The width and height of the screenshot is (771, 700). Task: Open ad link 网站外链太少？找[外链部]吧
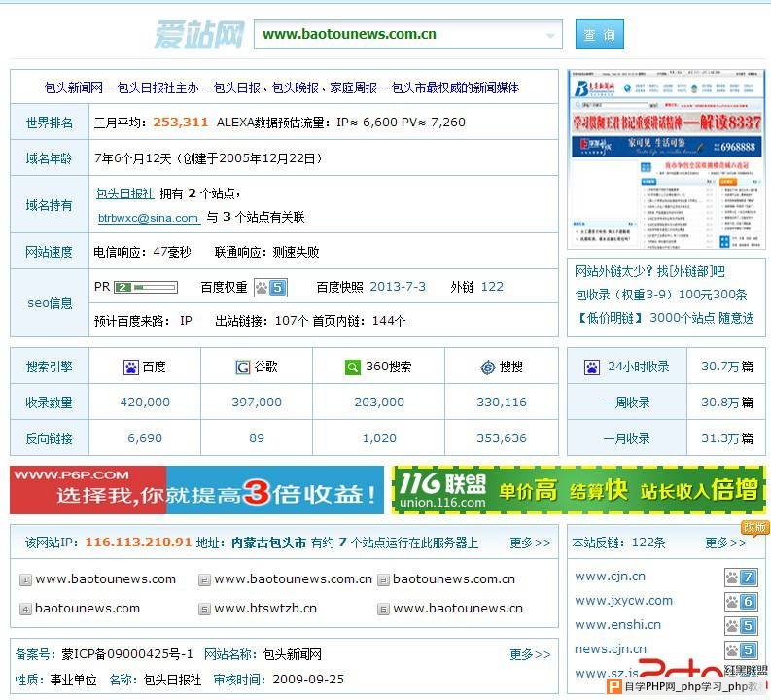coord(649,271)
